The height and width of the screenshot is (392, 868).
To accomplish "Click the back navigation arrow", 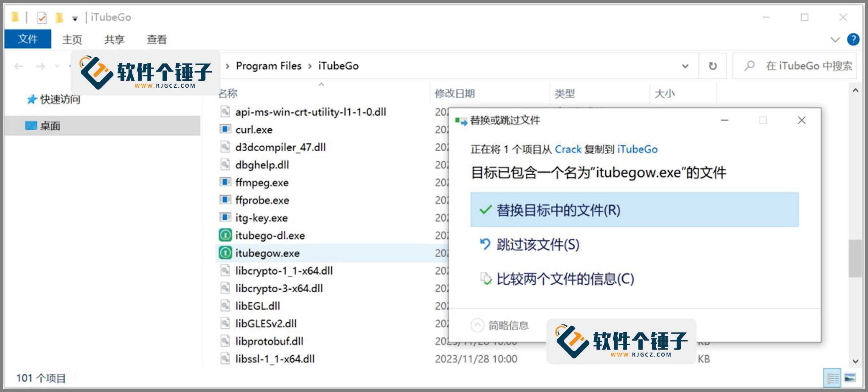I will [19, 66].
